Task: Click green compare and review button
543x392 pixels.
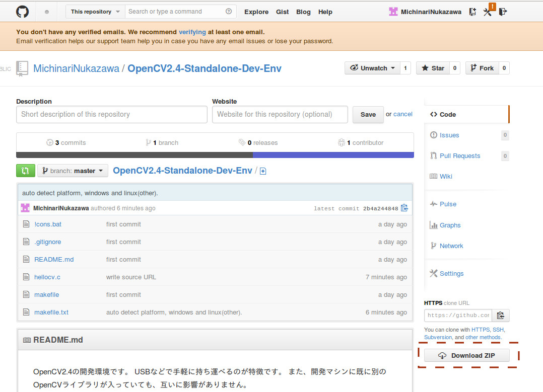Action: [26, 171]
